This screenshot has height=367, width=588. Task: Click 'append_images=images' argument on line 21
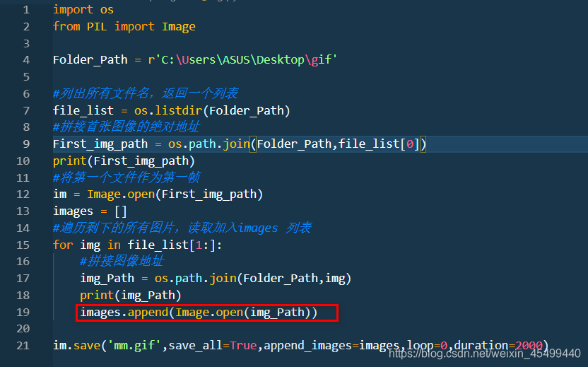331,346
